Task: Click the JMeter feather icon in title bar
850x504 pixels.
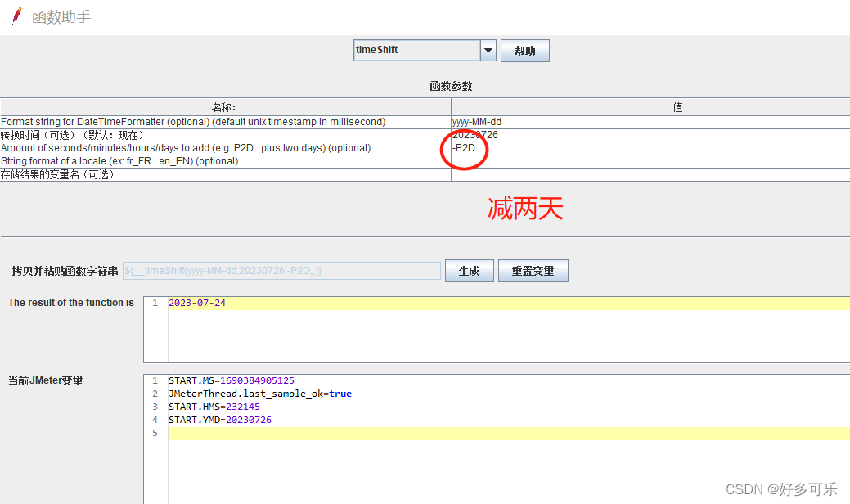Action: click(x=17, y=16)
